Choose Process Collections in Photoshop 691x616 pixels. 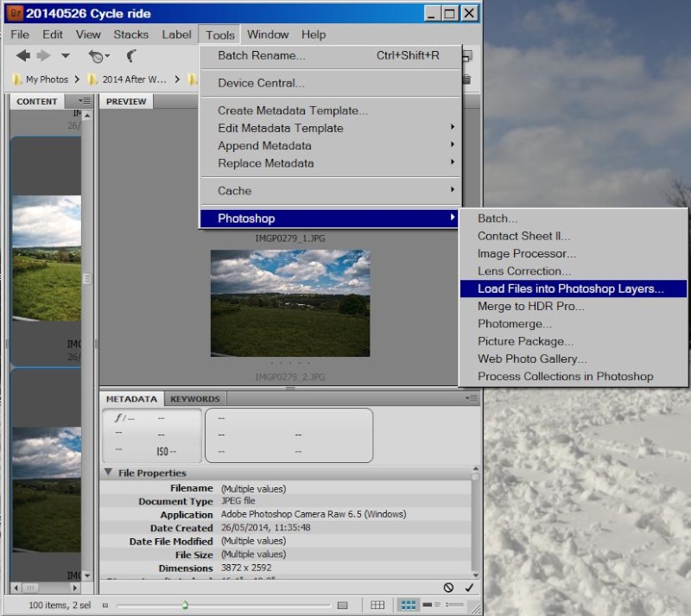click(x=573, y=377)
